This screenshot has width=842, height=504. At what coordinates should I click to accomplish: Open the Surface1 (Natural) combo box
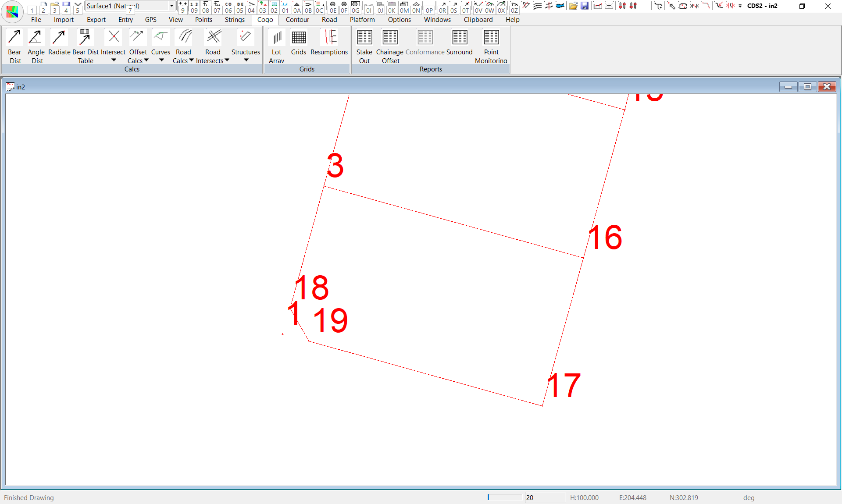tap(171, 6)
